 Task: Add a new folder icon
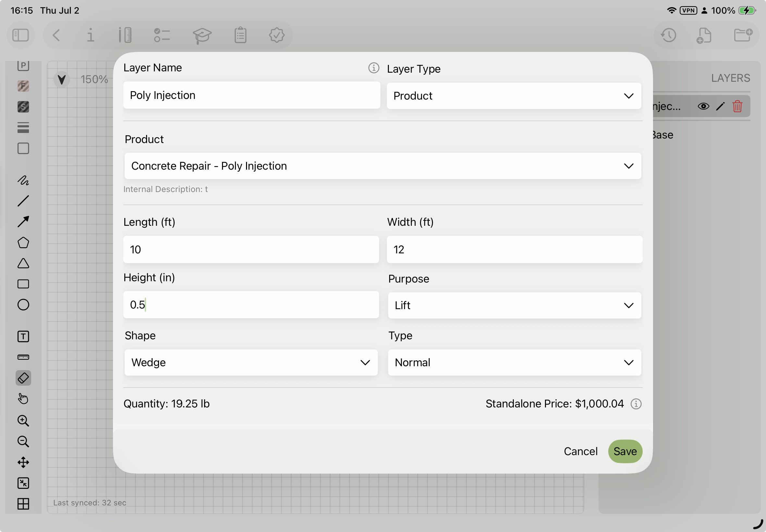pyautogui.click(x=743, y=35)
